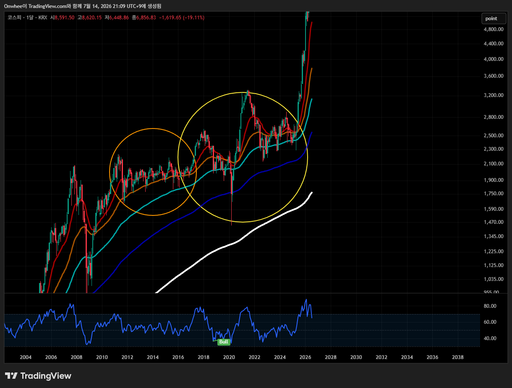Click the '1,590.00' price axis label
The height and width of the screenshot is (388, 512).
tap(494, 209)
